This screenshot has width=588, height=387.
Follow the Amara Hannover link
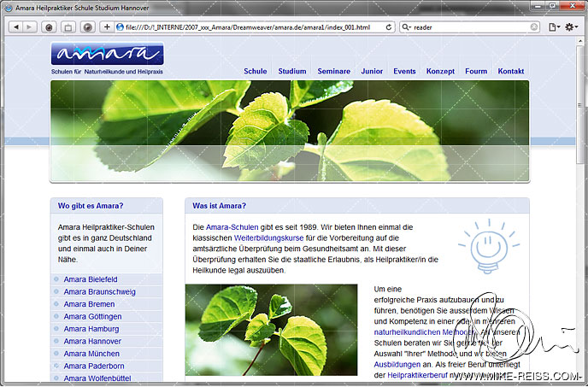(92, 341)
